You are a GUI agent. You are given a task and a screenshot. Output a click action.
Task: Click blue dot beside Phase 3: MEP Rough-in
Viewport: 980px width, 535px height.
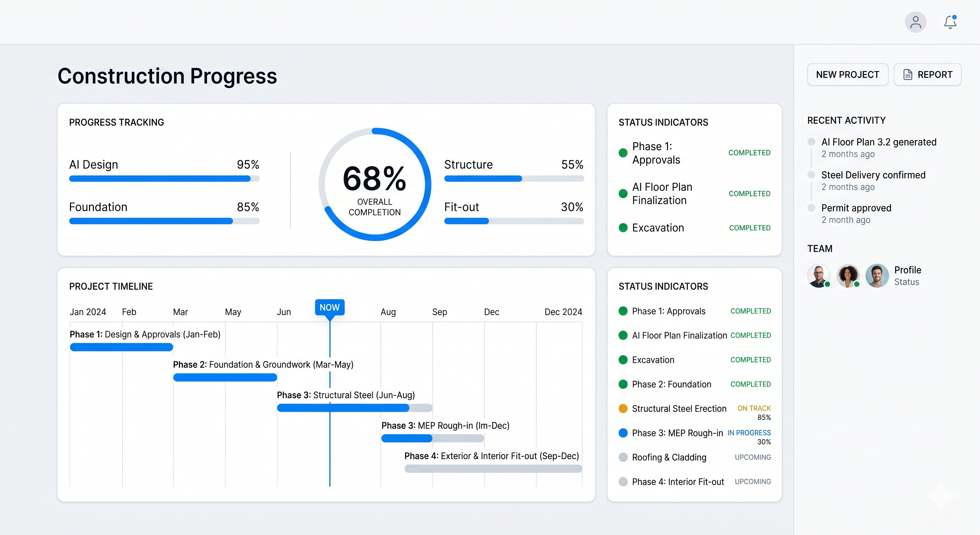(x=623, y=433)
